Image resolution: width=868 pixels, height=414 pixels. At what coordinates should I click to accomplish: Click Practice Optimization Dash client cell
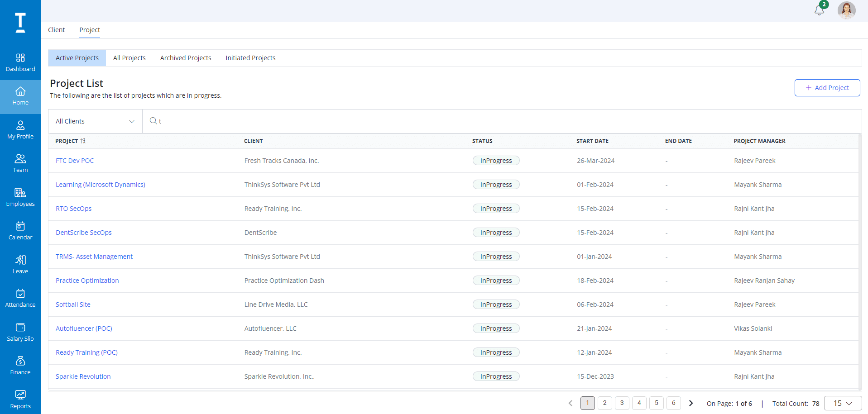tap(284, 281)
